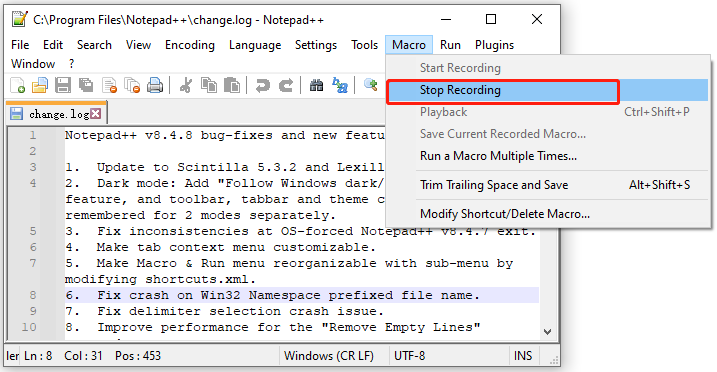Choose Start Recording in Macro menu
The width and height of the screenshot is (717, 372).
point(548,68)
